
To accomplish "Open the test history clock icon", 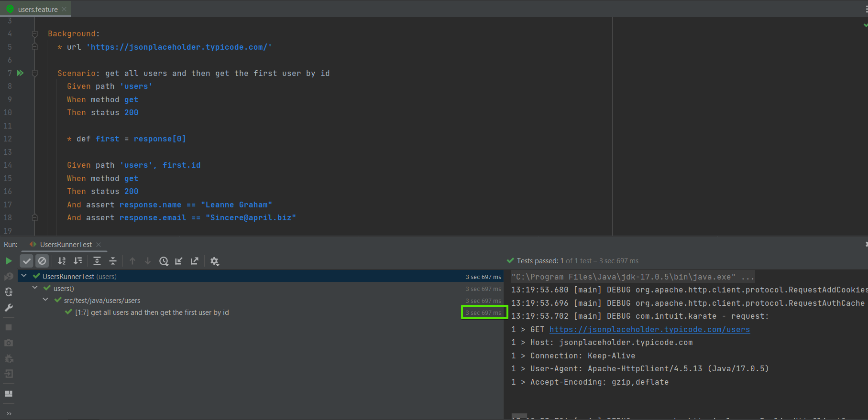I will coord(164,261).
